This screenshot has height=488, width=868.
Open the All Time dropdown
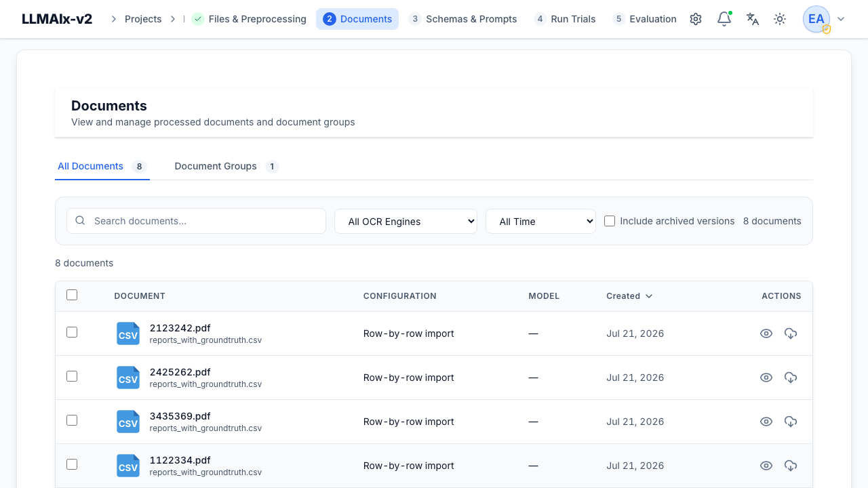[540, 221]
